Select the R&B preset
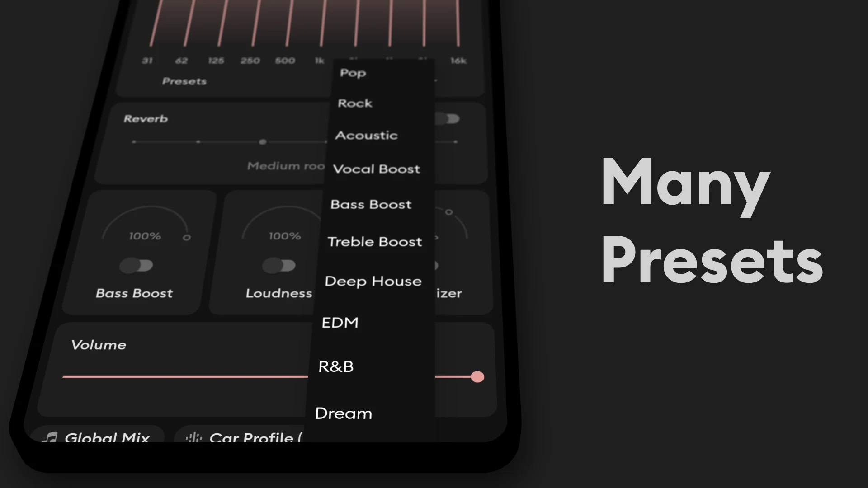868x488 pixels. pyautogui.click(x=335, y=366)
